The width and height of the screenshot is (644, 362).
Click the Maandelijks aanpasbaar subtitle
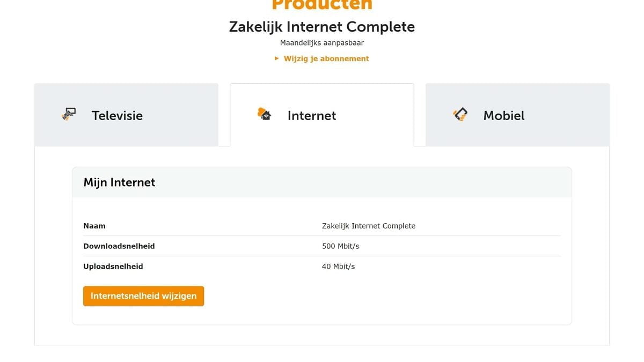(322, 43)
